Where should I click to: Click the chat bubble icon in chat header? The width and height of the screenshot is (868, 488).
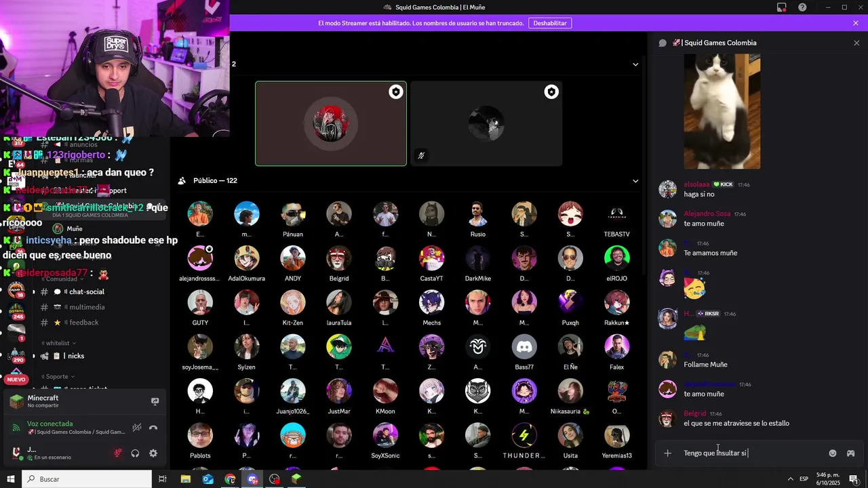663,43
